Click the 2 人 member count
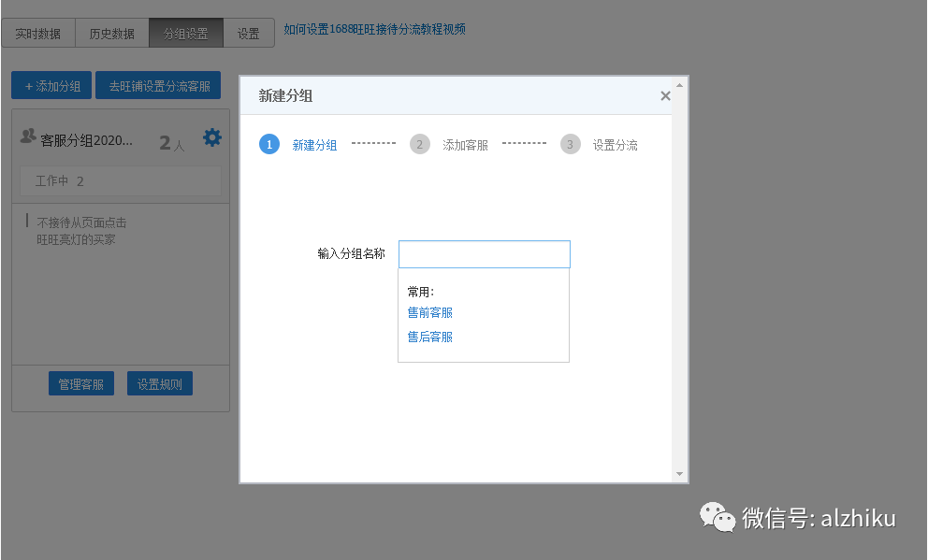This screenshot has width=928, height=560. pyautogui.click(x=172, y=143)
